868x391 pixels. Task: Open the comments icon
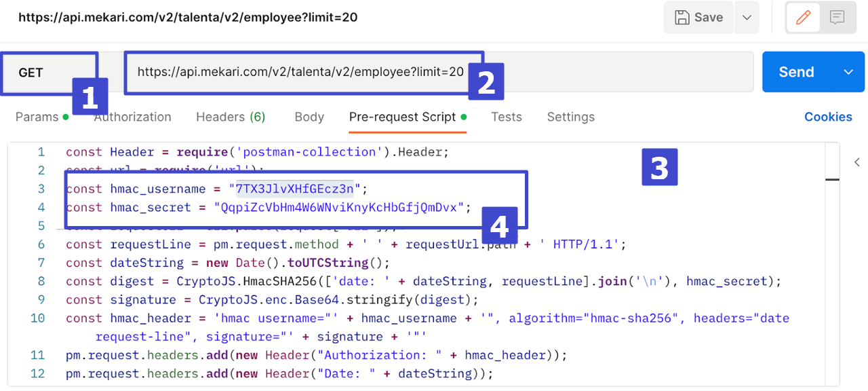pos(837,18)
